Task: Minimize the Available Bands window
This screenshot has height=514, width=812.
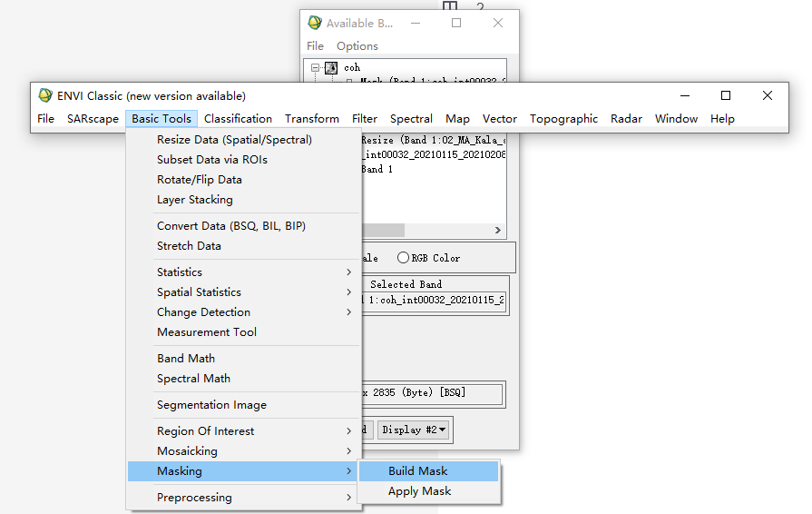Action: coord(416,23)
